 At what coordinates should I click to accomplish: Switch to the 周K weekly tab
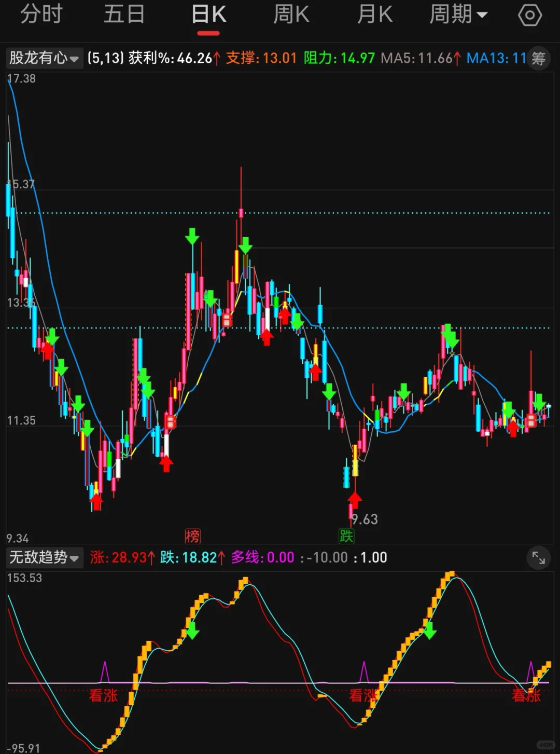(x=290, y=15)
